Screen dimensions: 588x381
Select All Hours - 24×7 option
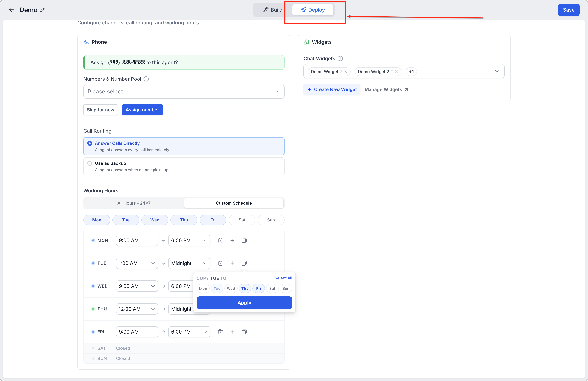click(134, 203)
